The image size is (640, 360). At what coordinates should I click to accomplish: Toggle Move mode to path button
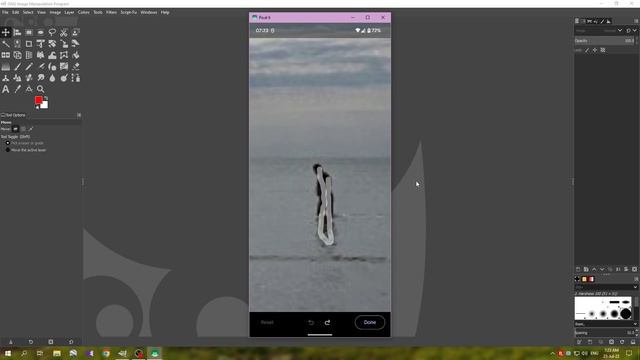(31, 129)
